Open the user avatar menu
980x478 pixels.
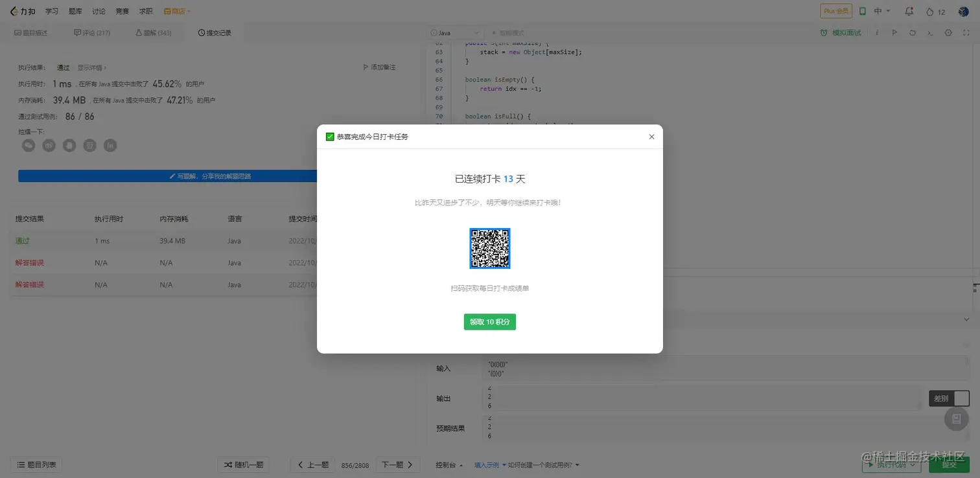click(963, 11)
